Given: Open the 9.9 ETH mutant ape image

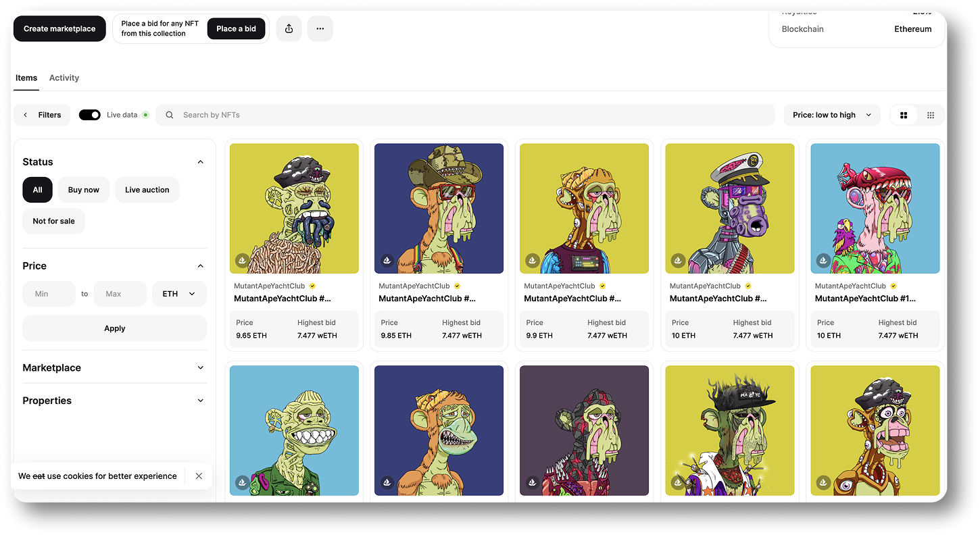Looking at the screenshot, I should [585, 208].
